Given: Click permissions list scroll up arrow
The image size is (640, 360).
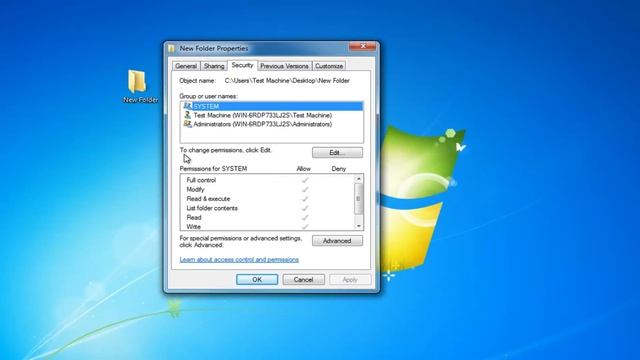Looking at the screenshot, I should point(358,179).
